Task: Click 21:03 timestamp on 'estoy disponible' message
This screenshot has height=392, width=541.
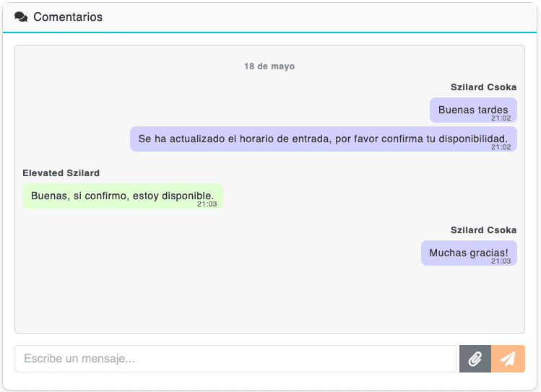Action: click(207, 204)
